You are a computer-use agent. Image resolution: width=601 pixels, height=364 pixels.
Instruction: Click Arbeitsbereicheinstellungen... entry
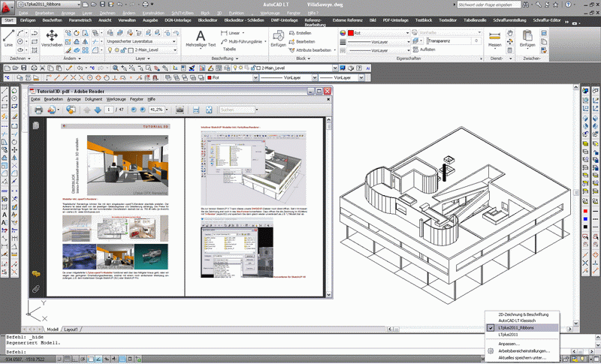click(x=524, y=351)
